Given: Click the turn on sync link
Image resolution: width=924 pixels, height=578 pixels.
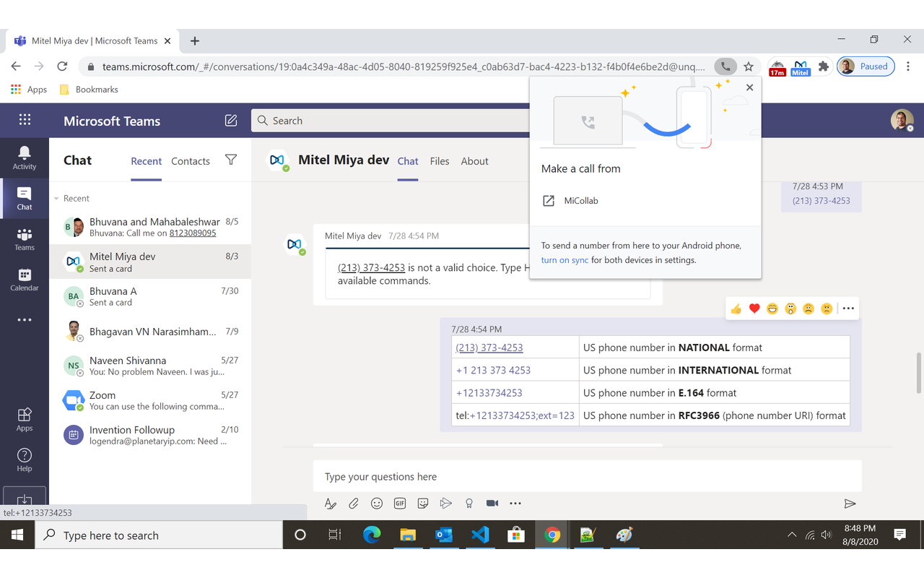Looking at the screenshot, I should pos(565,260).
